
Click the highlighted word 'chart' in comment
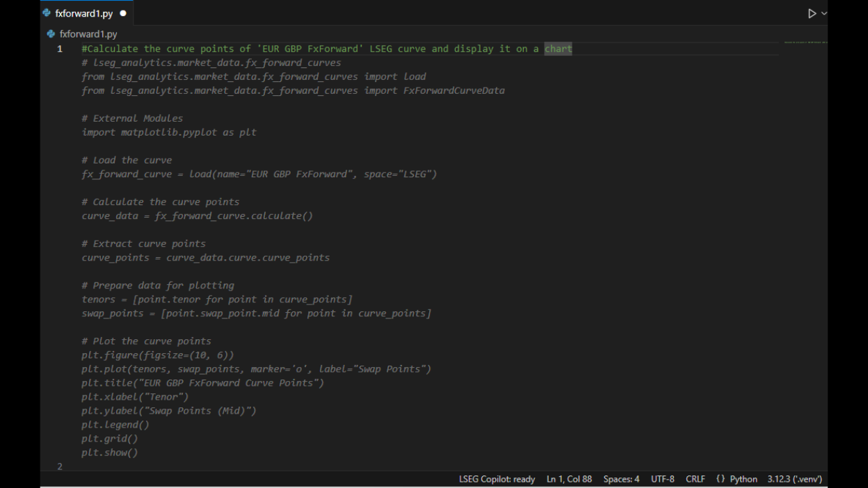coord(558,49)
